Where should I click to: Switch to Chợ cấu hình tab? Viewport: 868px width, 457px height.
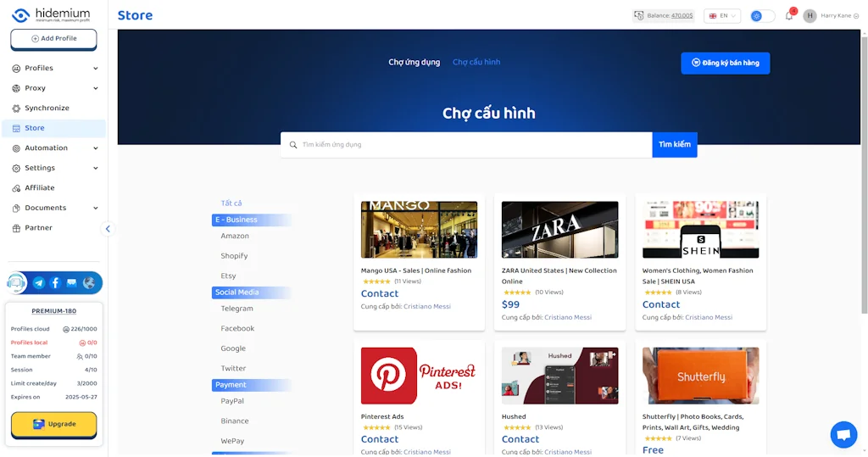[476, 62]
